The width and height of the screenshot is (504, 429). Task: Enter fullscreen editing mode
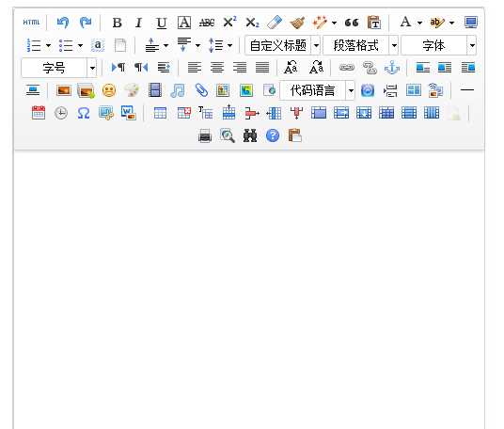(x=471, y=23)
